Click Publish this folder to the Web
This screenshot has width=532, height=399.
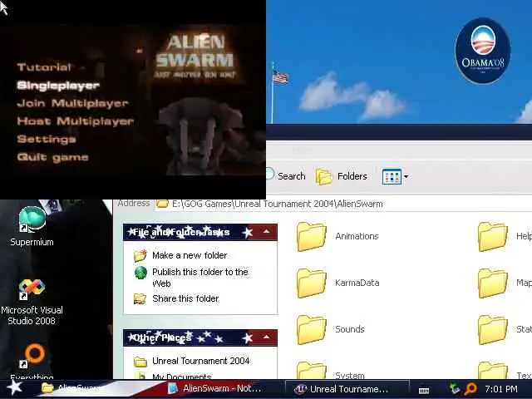[x=200, y=278]
